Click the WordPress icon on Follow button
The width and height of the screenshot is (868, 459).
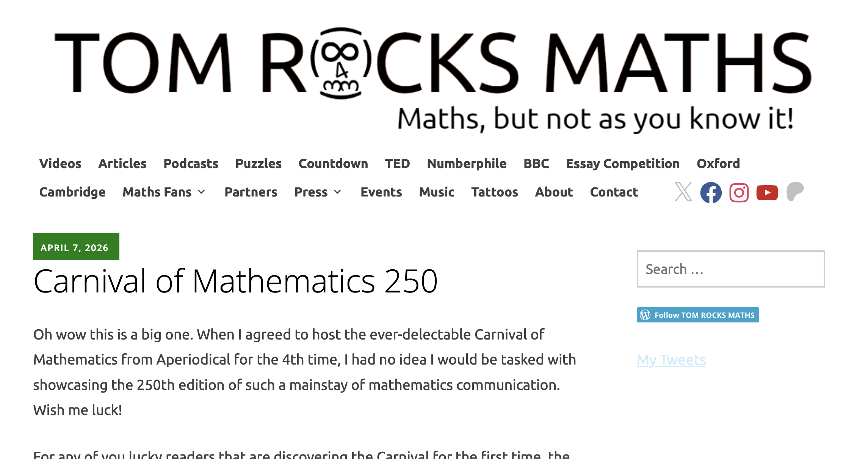(645, 315)
